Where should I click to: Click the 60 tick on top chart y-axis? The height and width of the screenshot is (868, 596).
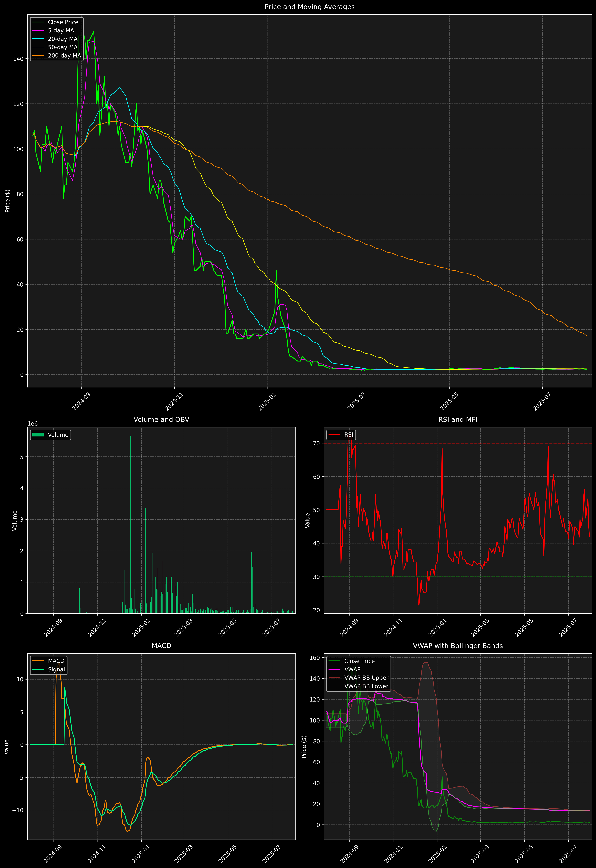pos(20,239)
